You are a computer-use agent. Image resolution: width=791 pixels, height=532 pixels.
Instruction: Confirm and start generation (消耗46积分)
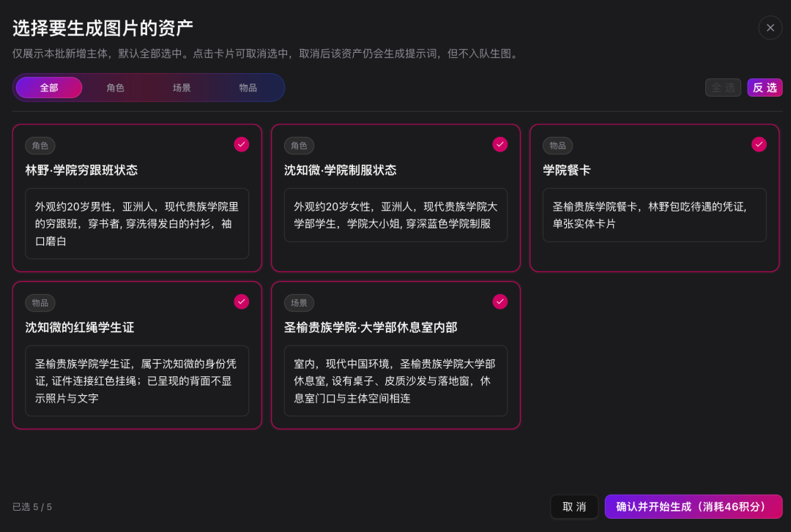[693, 507]
